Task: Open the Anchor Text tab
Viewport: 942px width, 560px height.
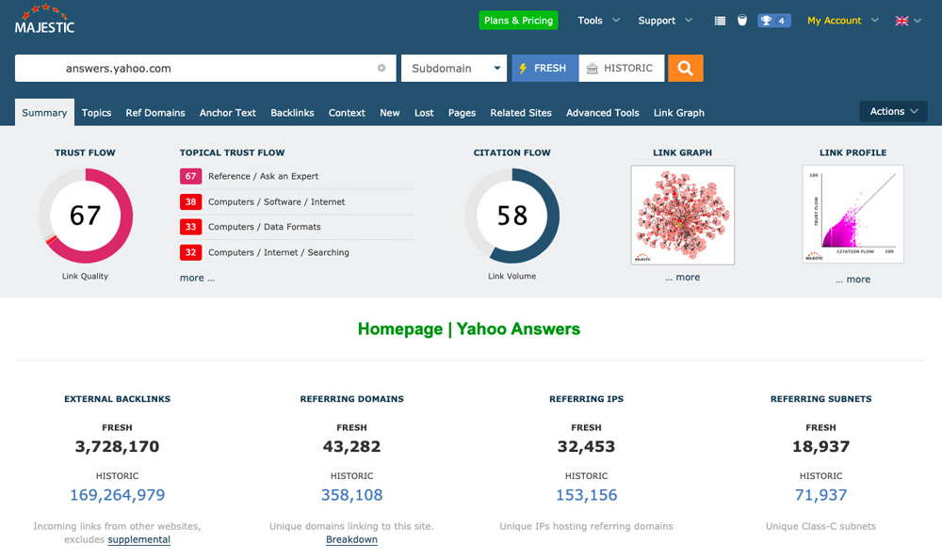Action: (228, 113)
